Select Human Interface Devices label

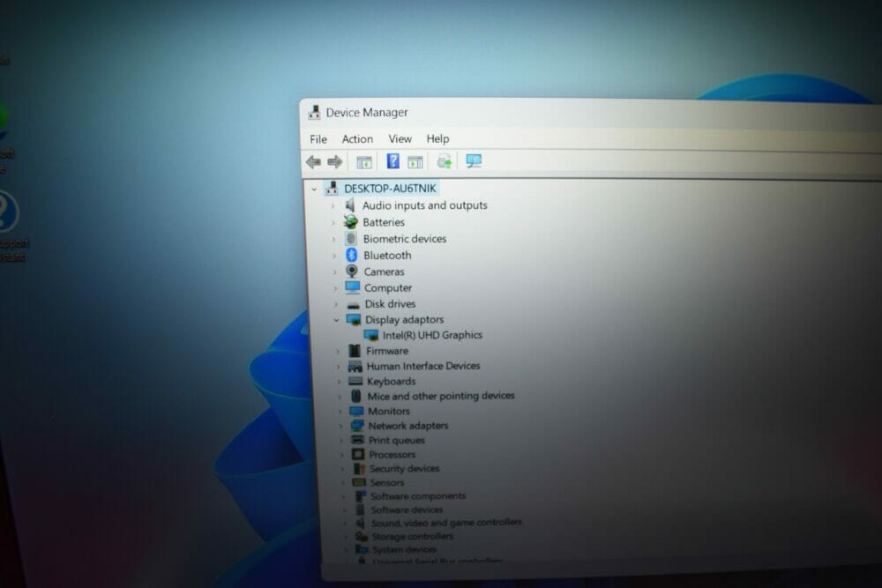pyautogui.click(x=423, y=366)
